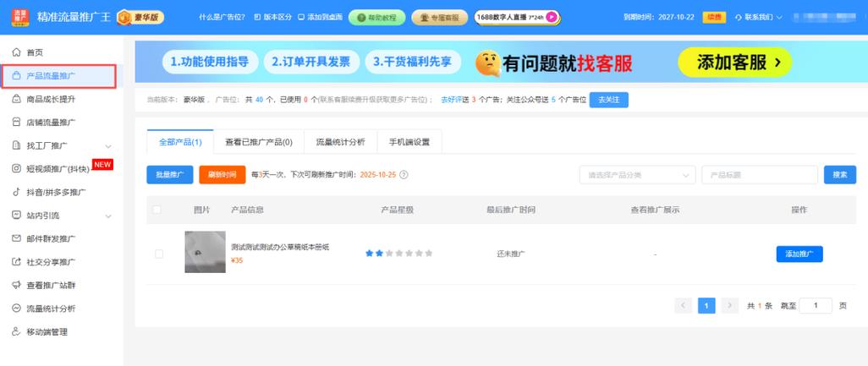Click the 搜索 button
The width and height of the screenshot is (868, 366).
click(x=840, y=175)
